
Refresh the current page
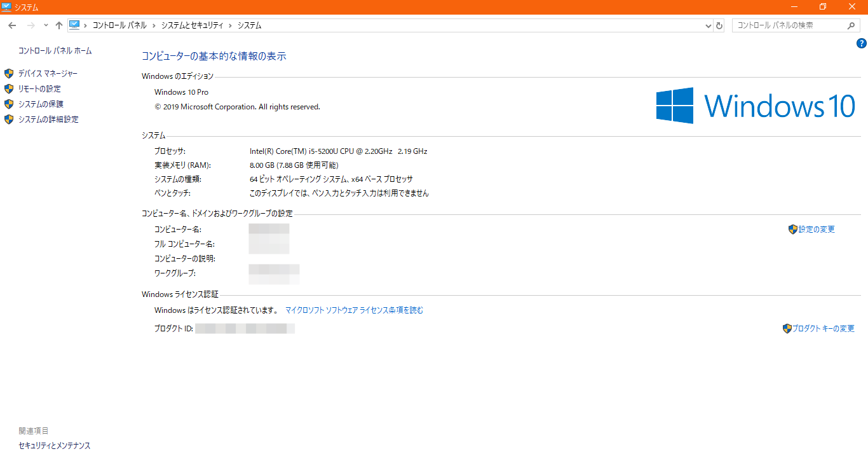click(719, 25)
